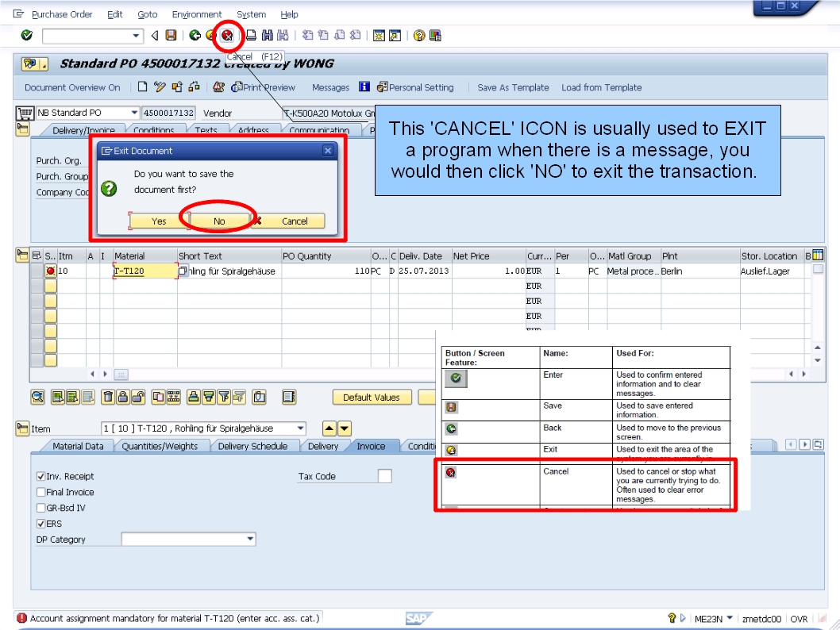Image resolution: width=840 pixels, height=630 pixels.
Task: Click the blue Help information icon
Action: 364,86
